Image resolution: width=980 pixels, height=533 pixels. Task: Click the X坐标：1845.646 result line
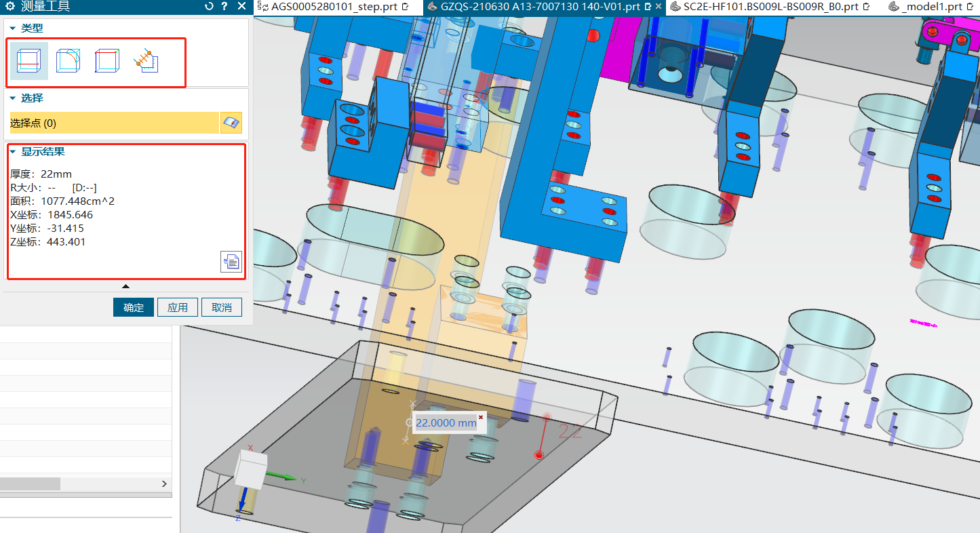pyautogui.click(x=52, y=215)
